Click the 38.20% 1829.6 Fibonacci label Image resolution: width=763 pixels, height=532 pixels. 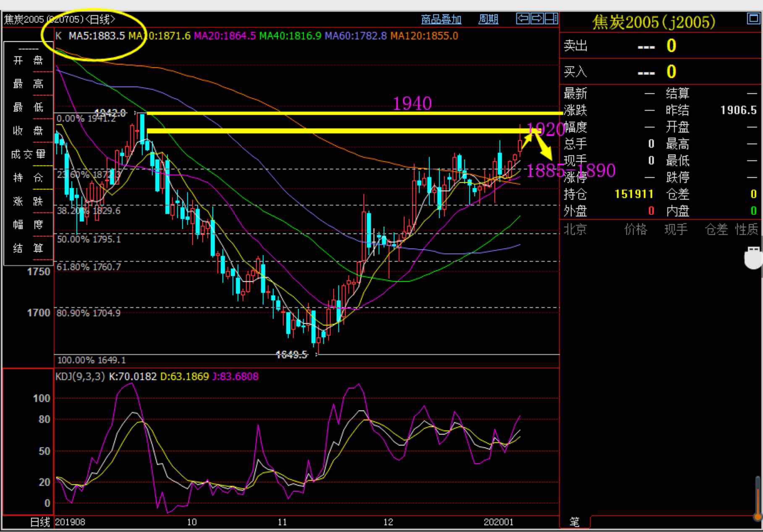click(88, 211)
